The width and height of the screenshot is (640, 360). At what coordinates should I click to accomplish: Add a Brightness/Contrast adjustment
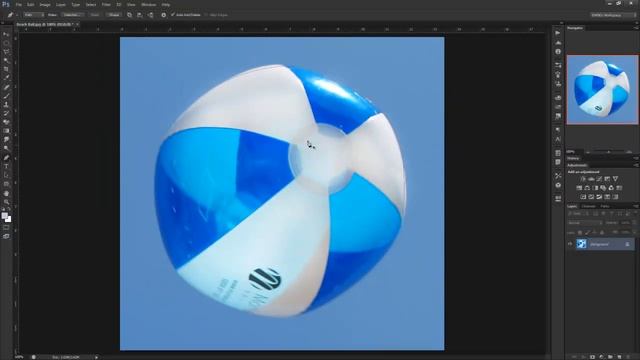(583, 179)
